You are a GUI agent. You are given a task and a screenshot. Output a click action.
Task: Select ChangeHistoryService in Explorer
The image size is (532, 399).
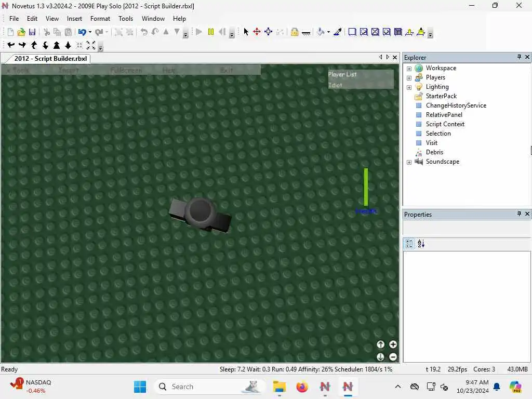[x=456, y=105]
